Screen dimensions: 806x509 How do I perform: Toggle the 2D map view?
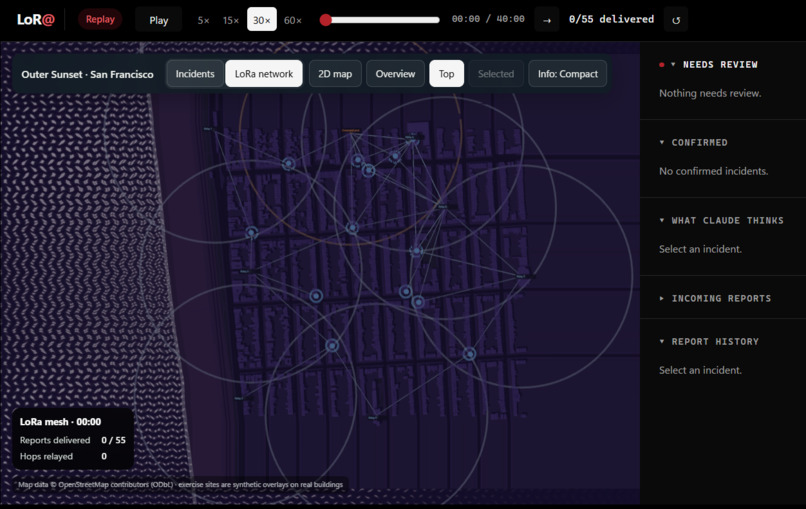click(335, 74)
